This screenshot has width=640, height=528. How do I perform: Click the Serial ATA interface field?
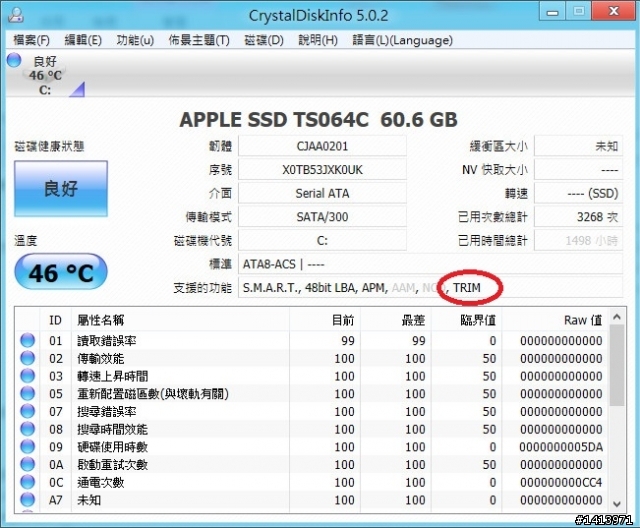322,193
